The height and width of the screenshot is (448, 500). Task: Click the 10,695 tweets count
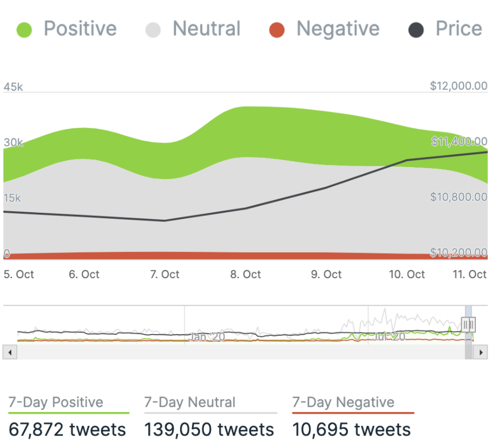point(352,430)
